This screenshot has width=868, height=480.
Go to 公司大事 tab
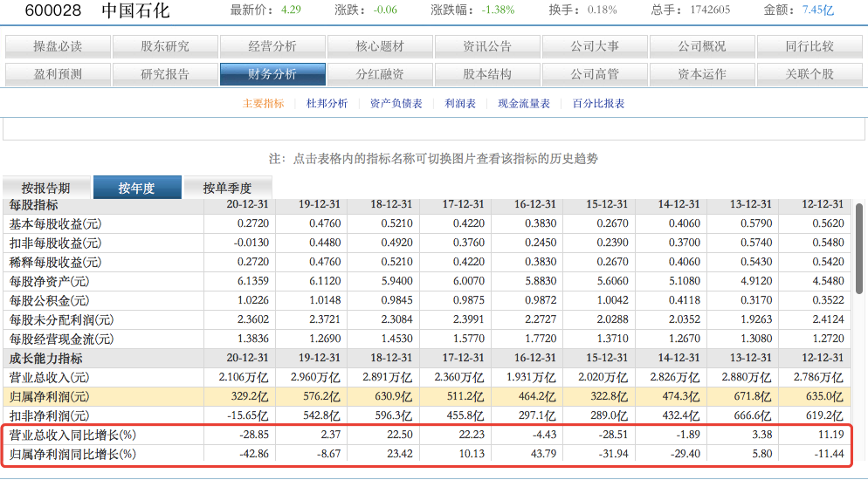tap(595, 46)
